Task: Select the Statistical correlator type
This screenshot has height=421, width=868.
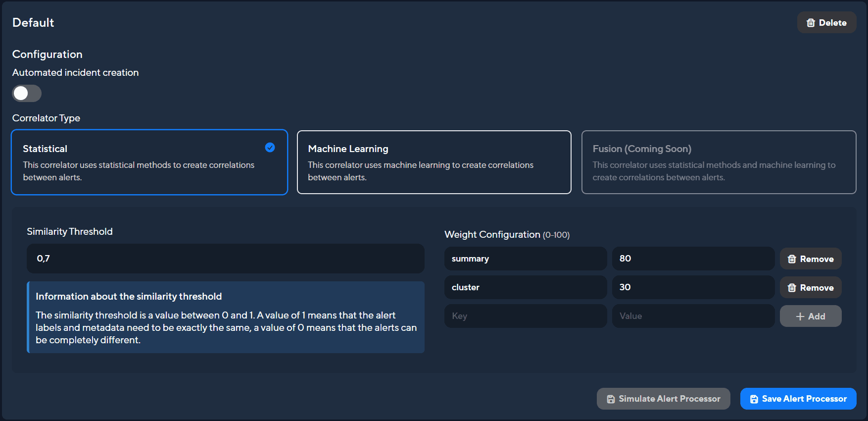Action: 149,162
